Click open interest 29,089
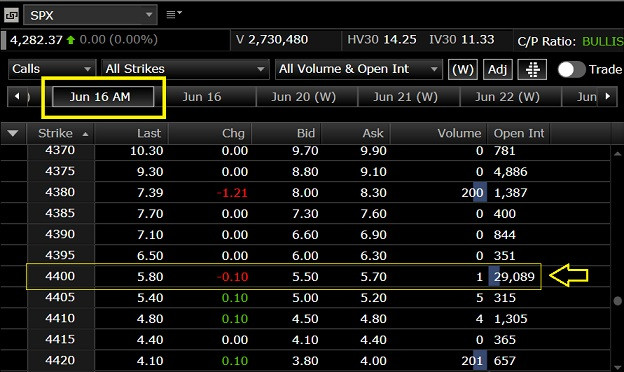The height and width of the screenshot is (372, 624). 514,277
